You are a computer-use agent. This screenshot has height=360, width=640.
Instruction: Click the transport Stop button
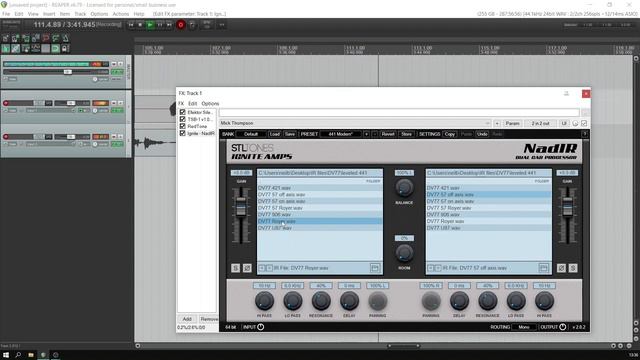[x=140, y=25]
